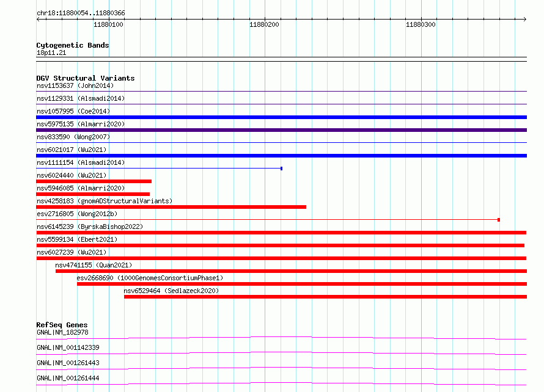Screen dimensions: 544x392
Task: Click the red bar under nsv6027239
Action: 281,258
